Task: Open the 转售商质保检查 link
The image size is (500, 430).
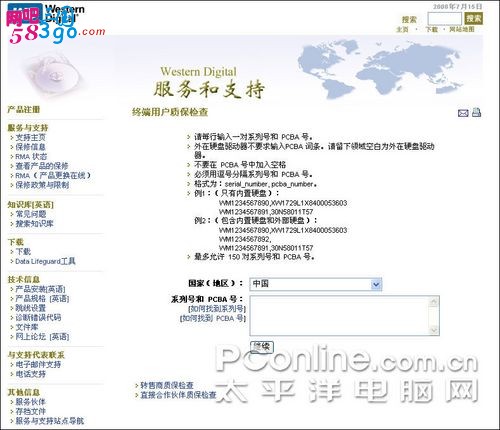Action: [167, 385]
